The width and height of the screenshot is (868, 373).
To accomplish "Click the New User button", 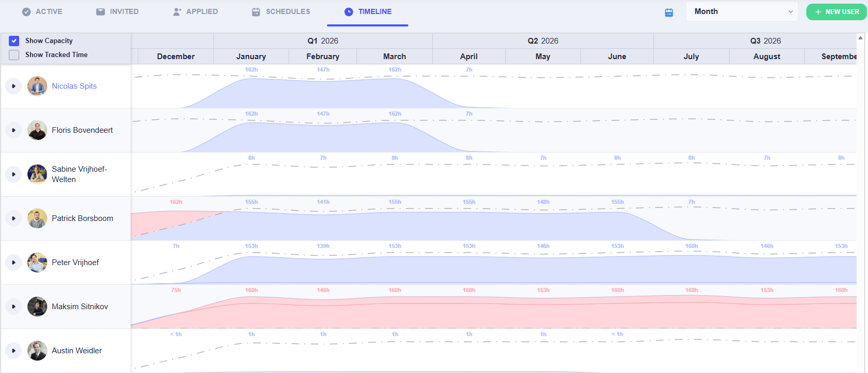I will (x=836, y=12).
